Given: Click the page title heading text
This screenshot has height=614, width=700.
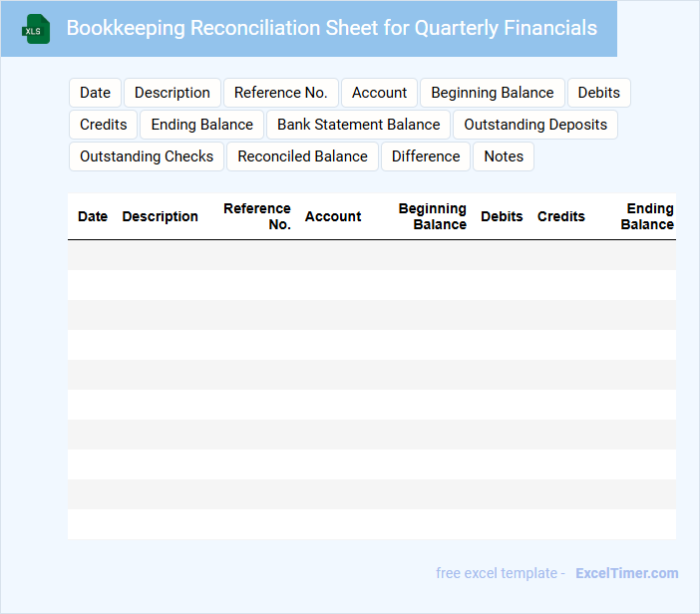Looking at the screenshot, I should click(x=331, y=28).
